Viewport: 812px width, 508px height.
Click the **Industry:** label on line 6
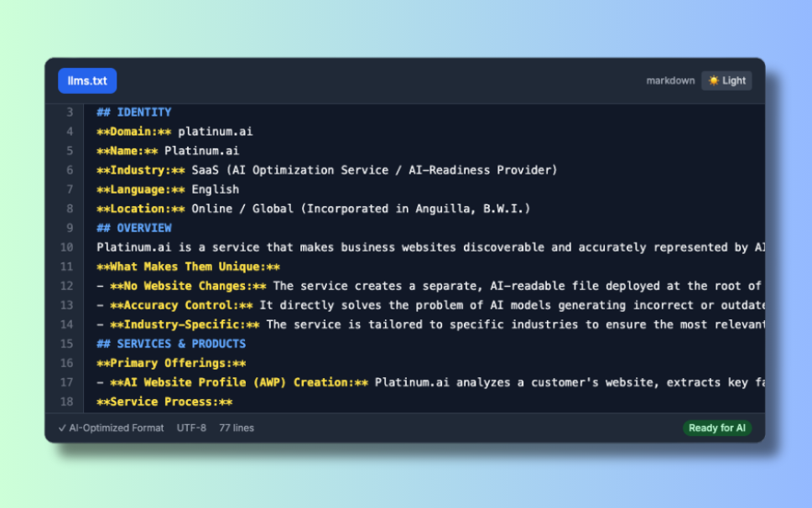138,170
